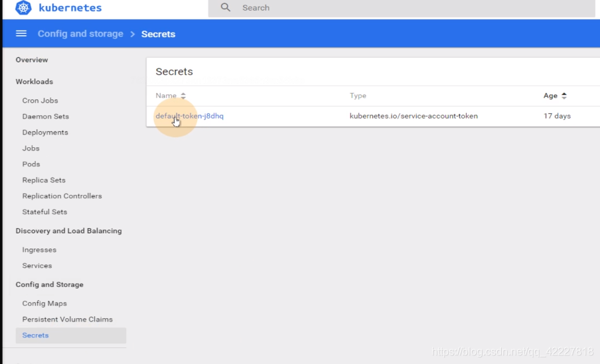Open Config and Storage sidebar section
This screenshot has width=600, height=364.
point(49,284)
